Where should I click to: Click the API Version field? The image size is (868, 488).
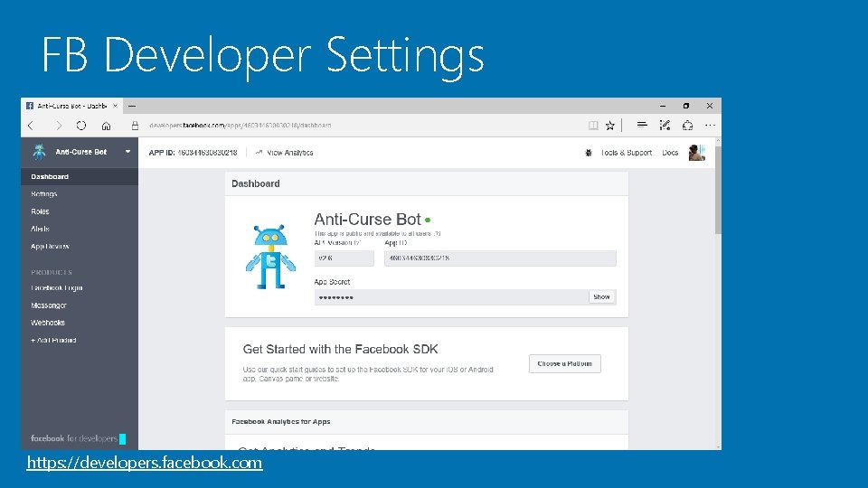click(x=344, y=258)
